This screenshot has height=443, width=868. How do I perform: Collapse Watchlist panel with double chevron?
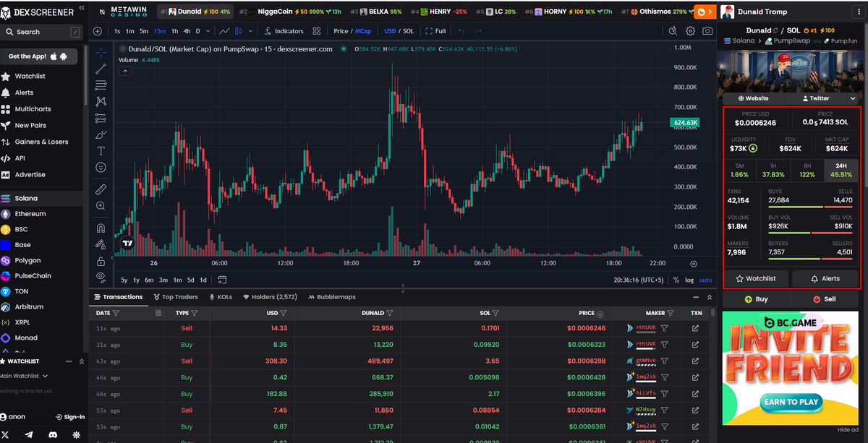(x=80, y=361)
